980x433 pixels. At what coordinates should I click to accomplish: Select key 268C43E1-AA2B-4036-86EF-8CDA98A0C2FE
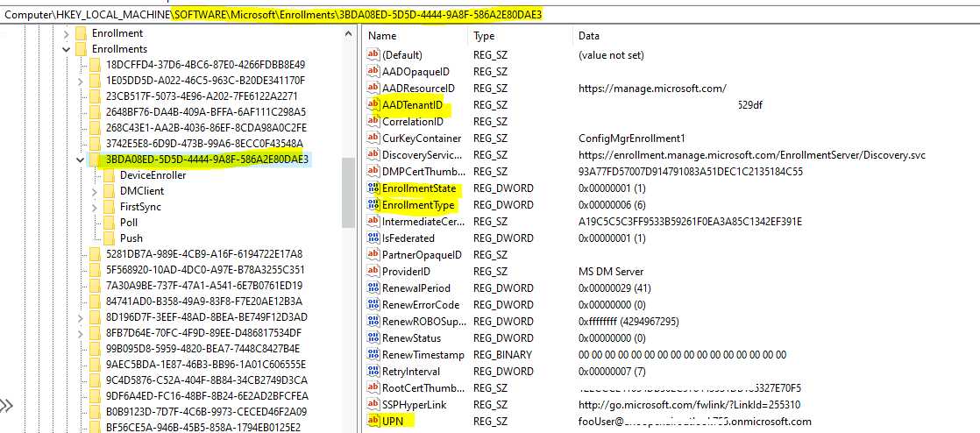(206, 127)
